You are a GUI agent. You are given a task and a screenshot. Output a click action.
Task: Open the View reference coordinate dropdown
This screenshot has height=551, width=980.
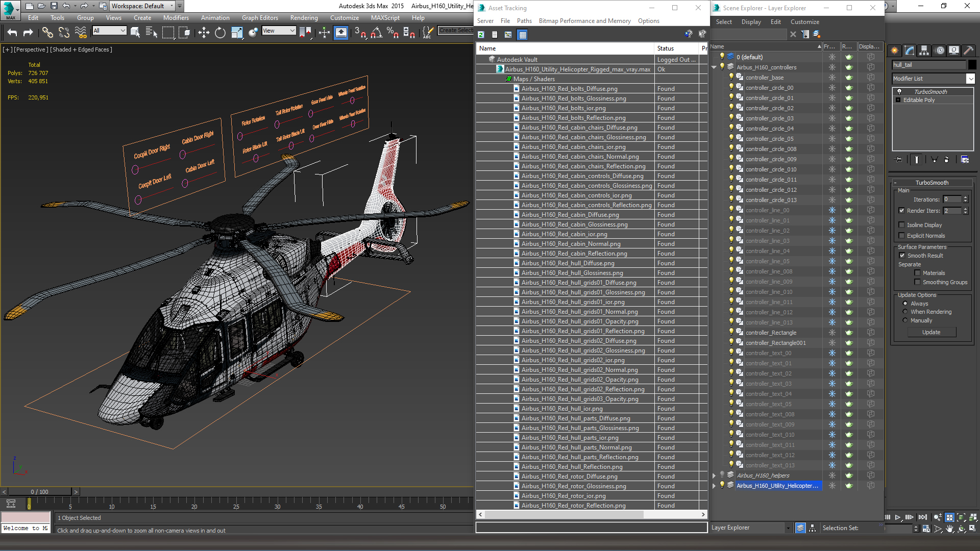tap(279, 31)
